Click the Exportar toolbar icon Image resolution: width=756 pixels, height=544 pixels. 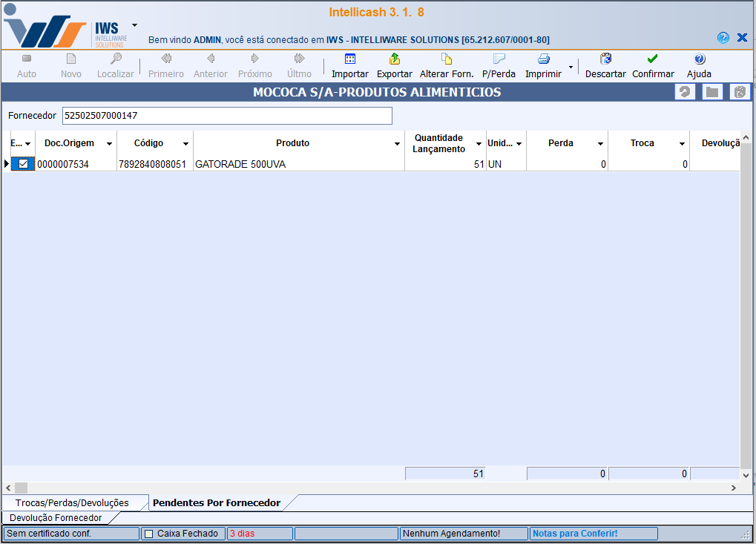[394, 59]
